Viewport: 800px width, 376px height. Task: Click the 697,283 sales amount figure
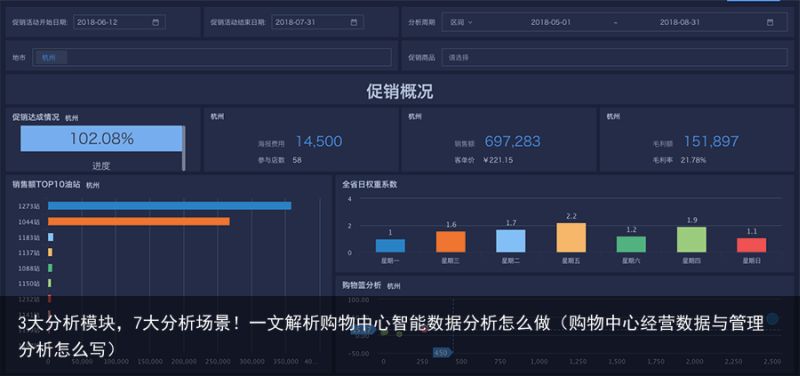(512, 141)
